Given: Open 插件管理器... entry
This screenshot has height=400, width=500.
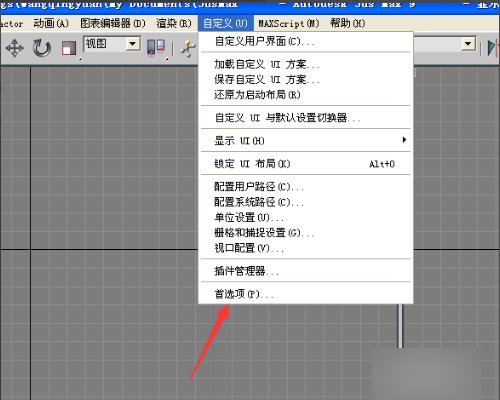Looking at the screenshot, I should tap(306, 271).
